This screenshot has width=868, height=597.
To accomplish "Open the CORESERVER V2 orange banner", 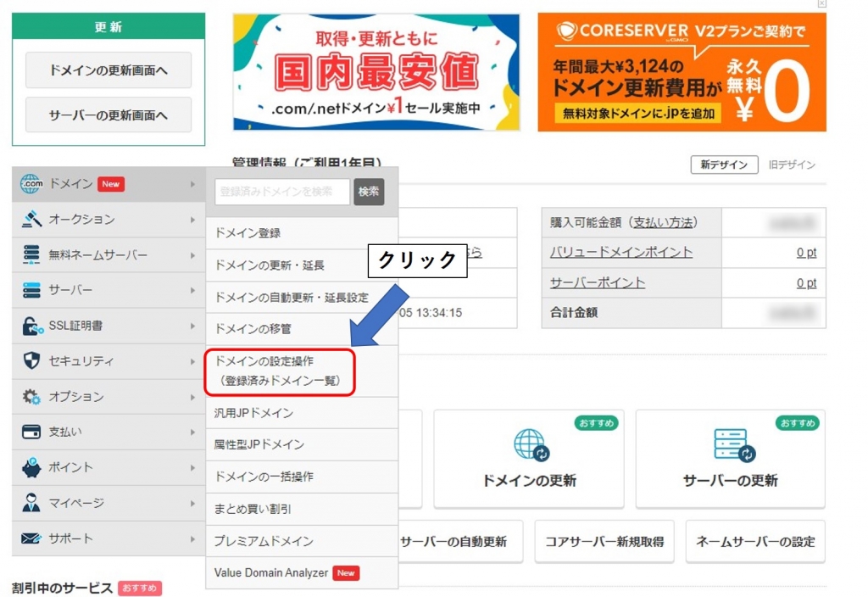I will [x=682, y=72].
